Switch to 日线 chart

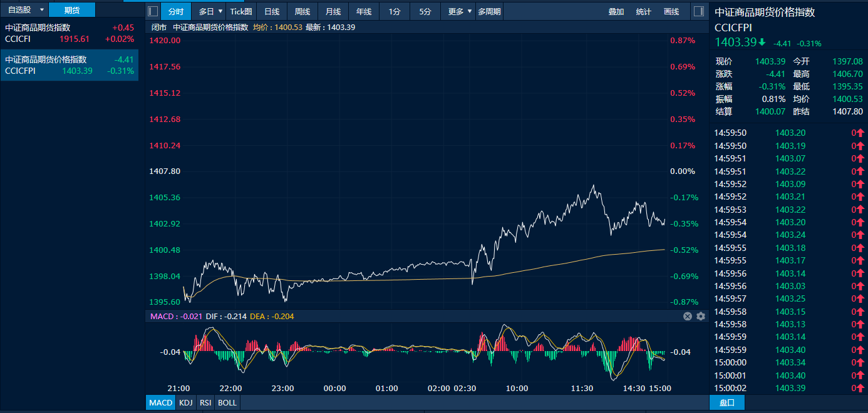click(272, 11)
